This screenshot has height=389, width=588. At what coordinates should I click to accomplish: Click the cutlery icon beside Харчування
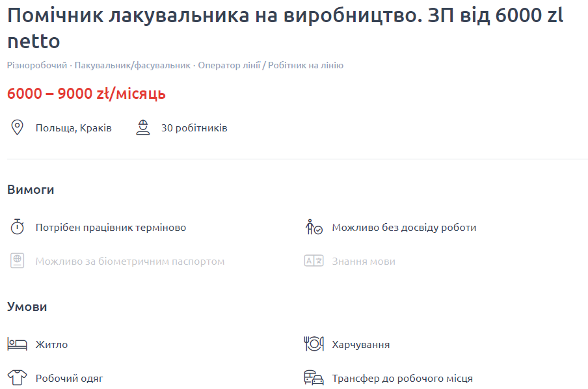pyautogui.click(x=314, y=343)
